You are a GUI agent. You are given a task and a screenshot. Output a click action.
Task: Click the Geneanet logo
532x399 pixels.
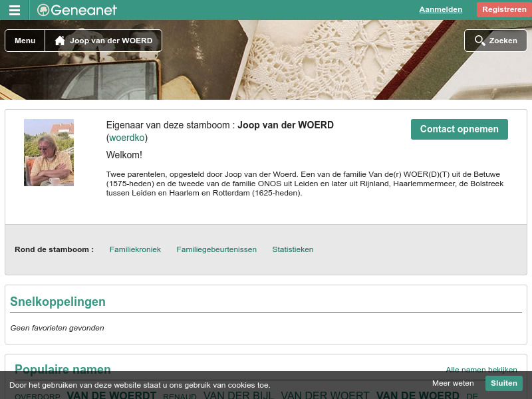pyautogui.click(x=76, y=10)
